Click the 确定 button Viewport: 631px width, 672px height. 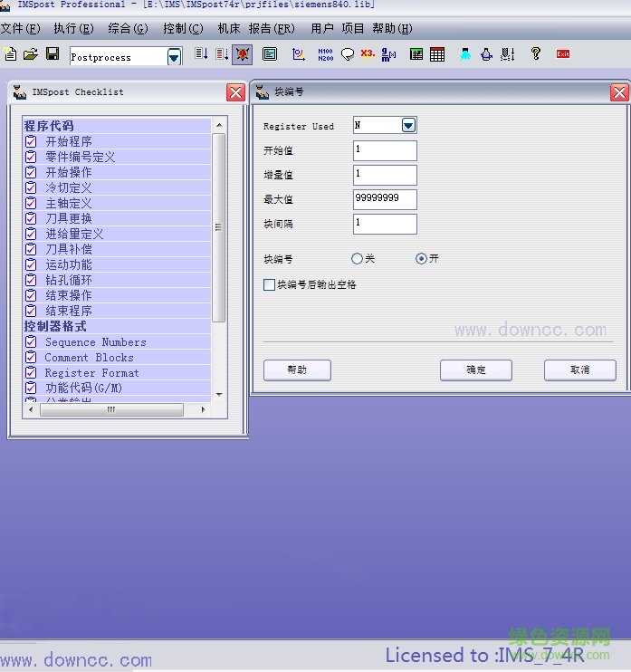click(x=475, y=370)
